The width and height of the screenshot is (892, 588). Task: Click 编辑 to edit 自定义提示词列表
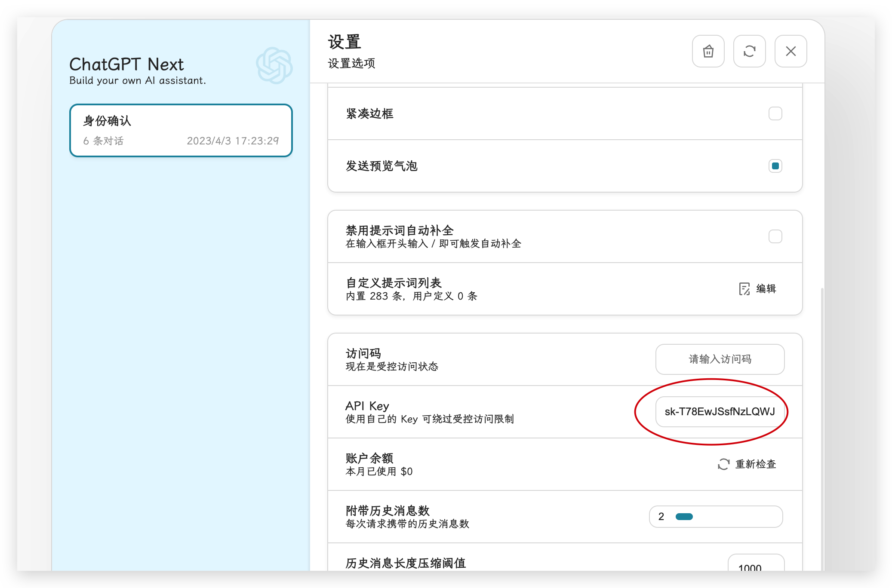(x=766, y=289)
